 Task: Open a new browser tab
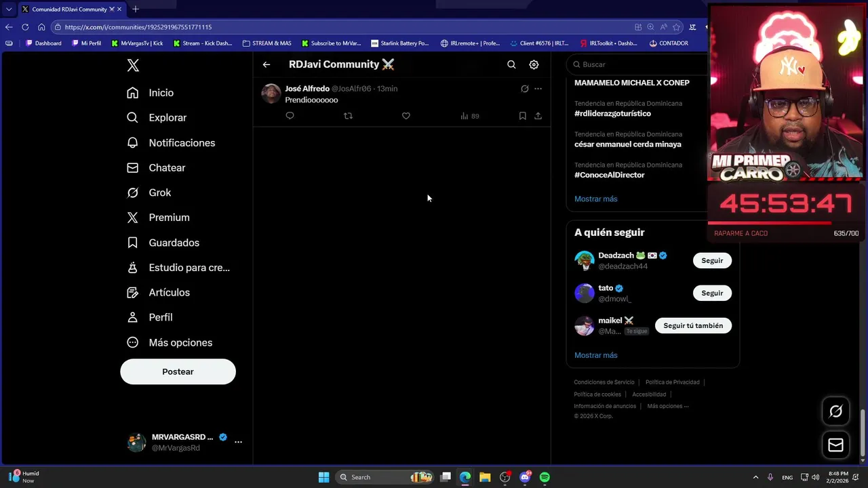136,9
